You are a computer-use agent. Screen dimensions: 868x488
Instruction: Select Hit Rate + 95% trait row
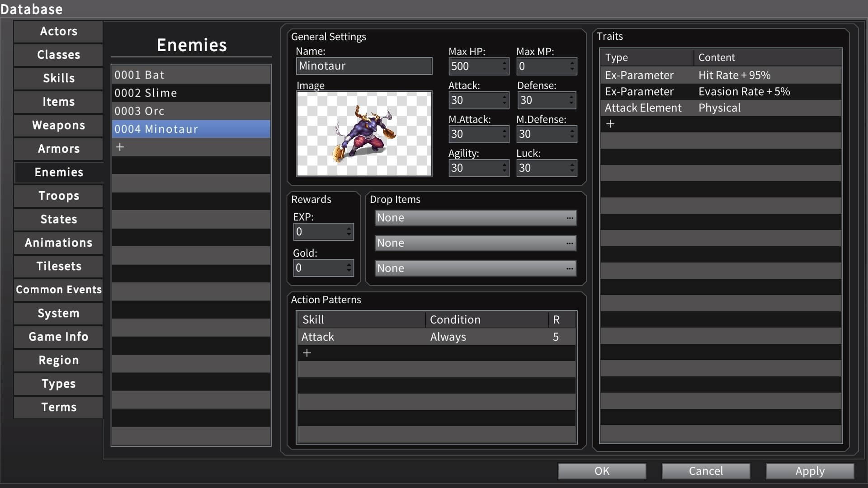point(721,75)
